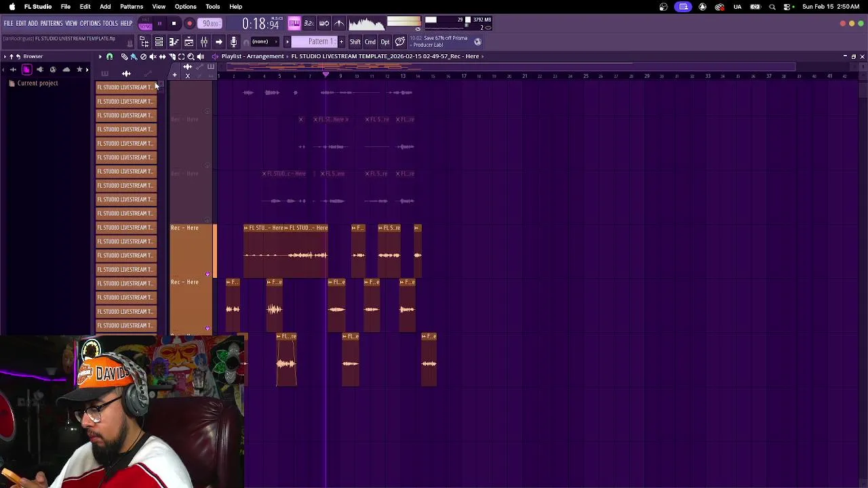Toggle the record arm button
The height and width of the screenshot is (488, 868).
(189, 24)
